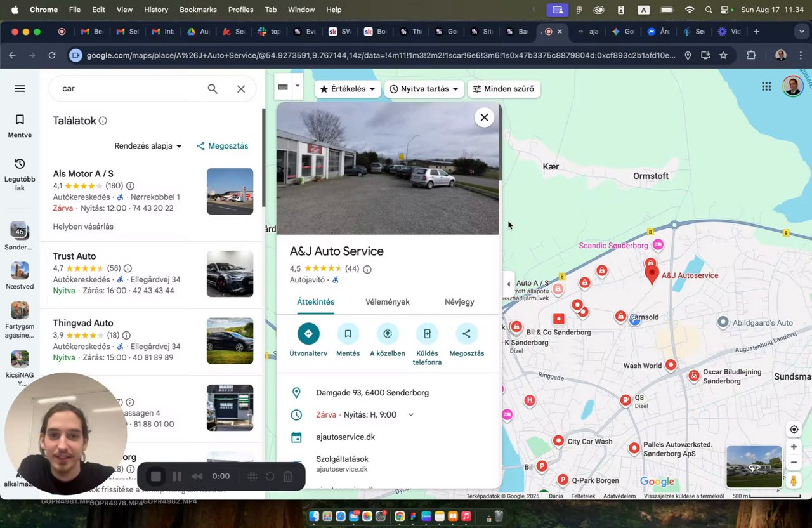Open the Google apps grid icon
Viewport: 812px width, 528px height.
point(766,87)
